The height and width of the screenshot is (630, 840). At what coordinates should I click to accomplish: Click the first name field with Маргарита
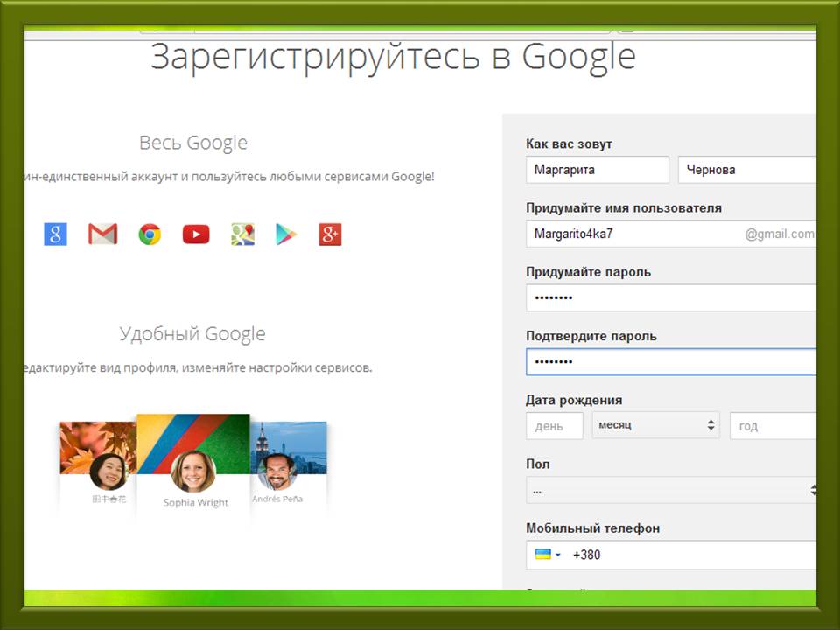(598, 170)
